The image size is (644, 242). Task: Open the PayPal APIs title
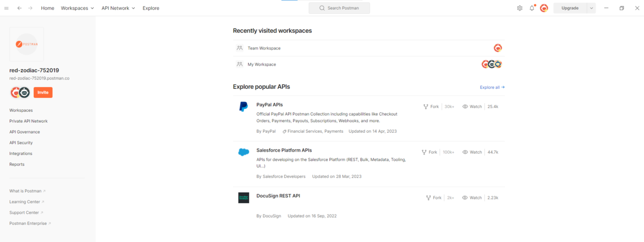point(270,104)
